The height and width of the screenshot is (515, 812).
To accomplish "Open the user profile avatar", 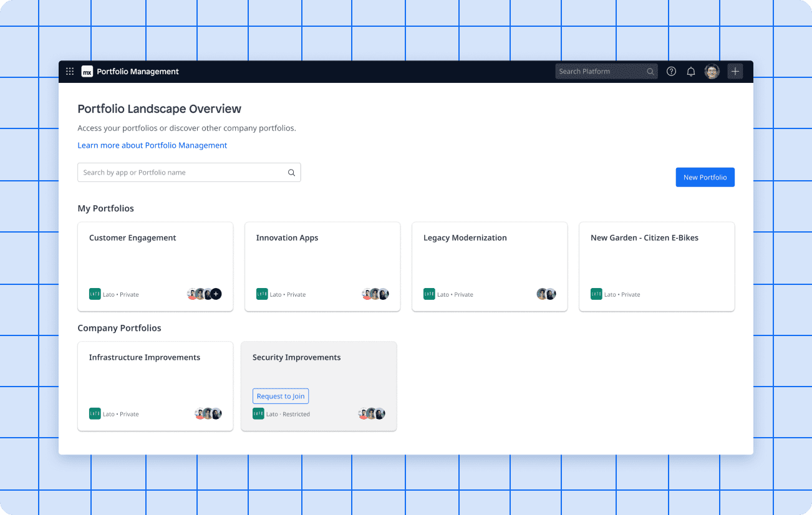I will click(x=712, y=72).
